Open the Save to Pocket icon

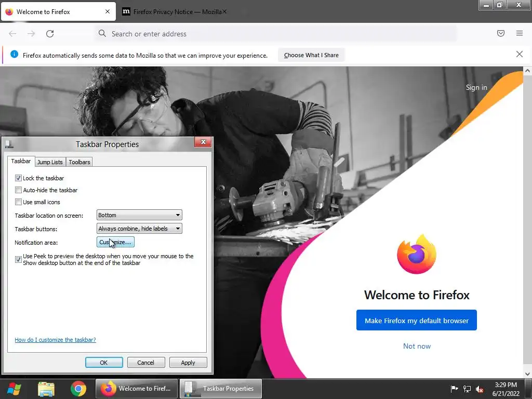(501, 33)
